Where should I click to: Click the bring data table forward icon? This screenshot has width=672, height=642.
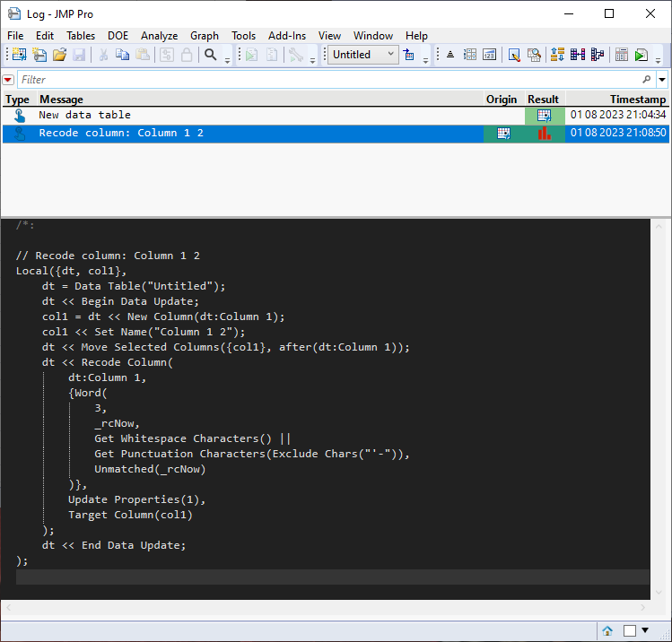pyautogui.click(x=409, y=55)
